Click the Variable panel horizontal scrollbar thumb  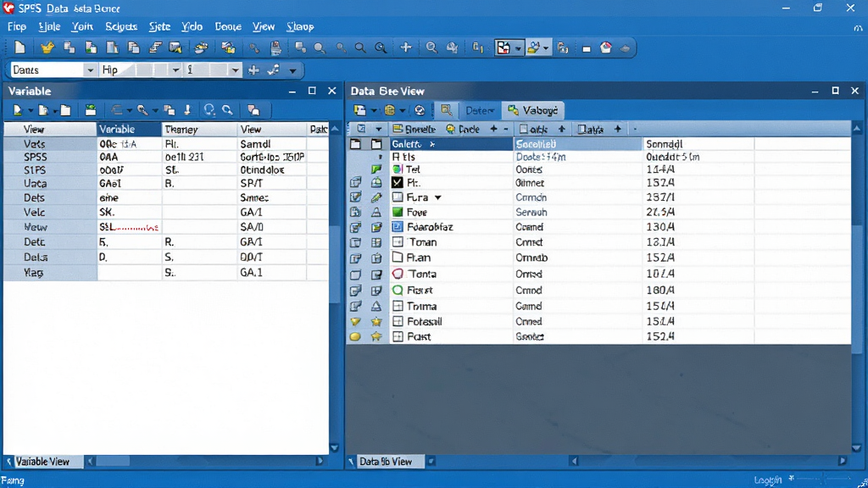[x=114, y=461]
